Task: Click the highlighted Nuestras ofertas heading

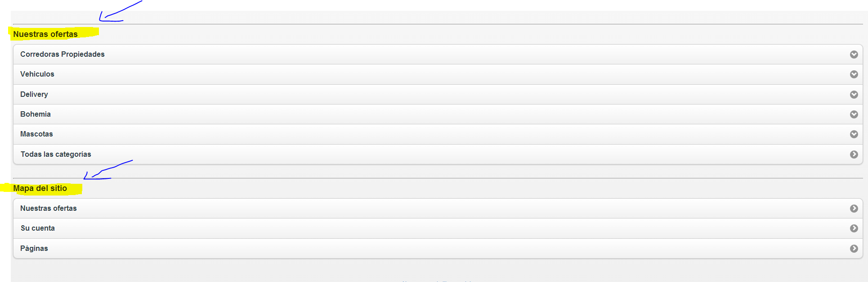Action: pyautogui.click(x=45, y=34)
